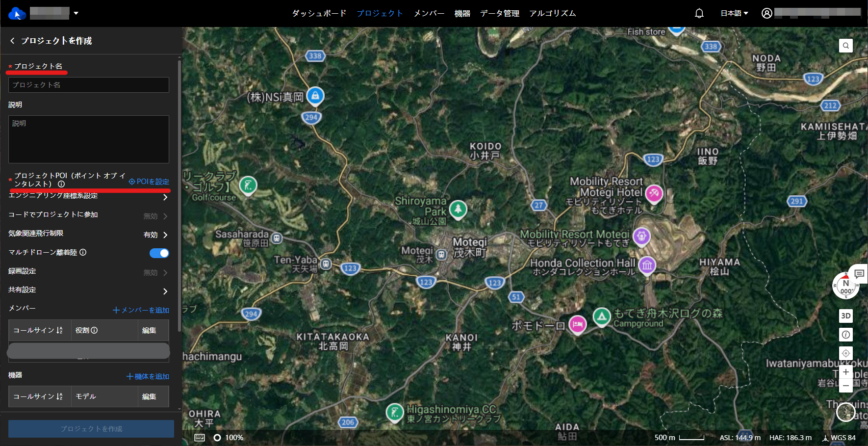Viewport: 868px width, 446px height.
Task: Expand エンジニアリング座標系設定 settings
Action: tap(165, 197)
